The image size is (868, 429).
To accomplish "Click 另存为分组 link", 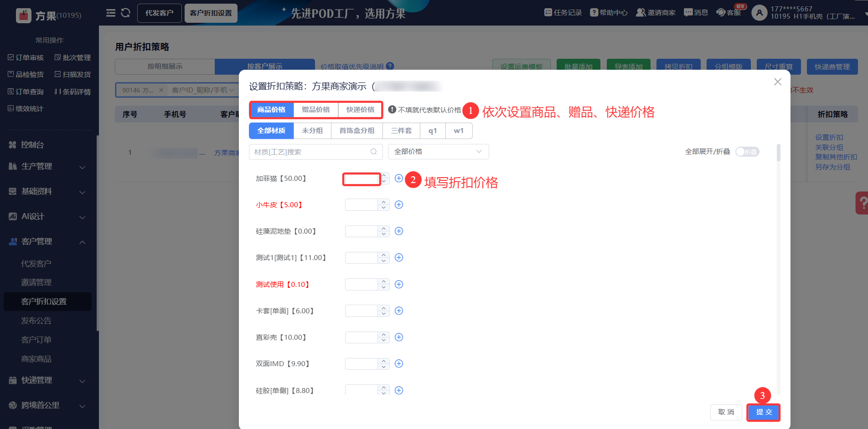I will click(832, 167).
